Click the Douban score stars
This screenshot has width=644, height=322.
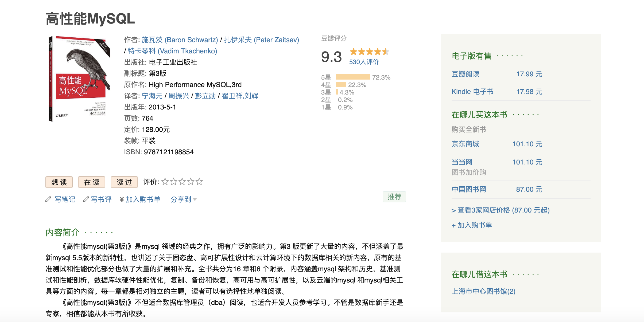click(369, 52)
